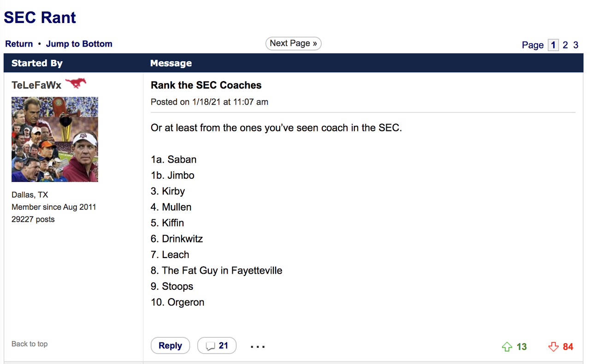The width and height of the screenshot is (590, 364).
Task: Click the red mustang team logo
Action: pos(76,84)
